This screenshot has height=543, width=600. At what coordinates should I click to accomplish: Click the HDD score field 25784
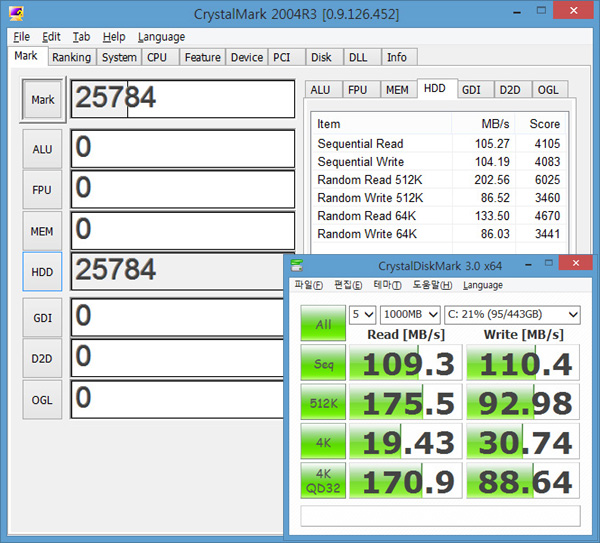177,271
